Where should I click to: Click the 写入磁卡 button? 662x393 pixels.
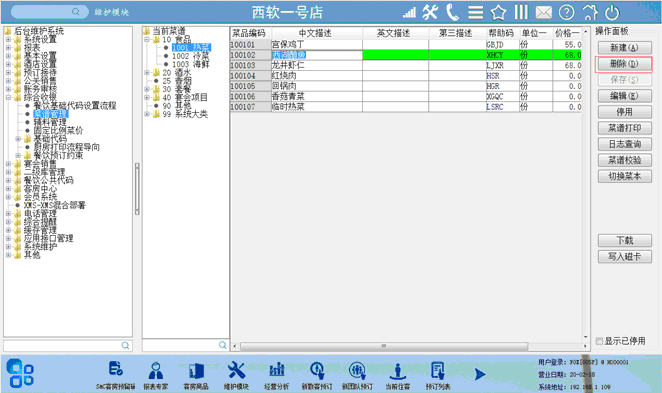[624, 256]
